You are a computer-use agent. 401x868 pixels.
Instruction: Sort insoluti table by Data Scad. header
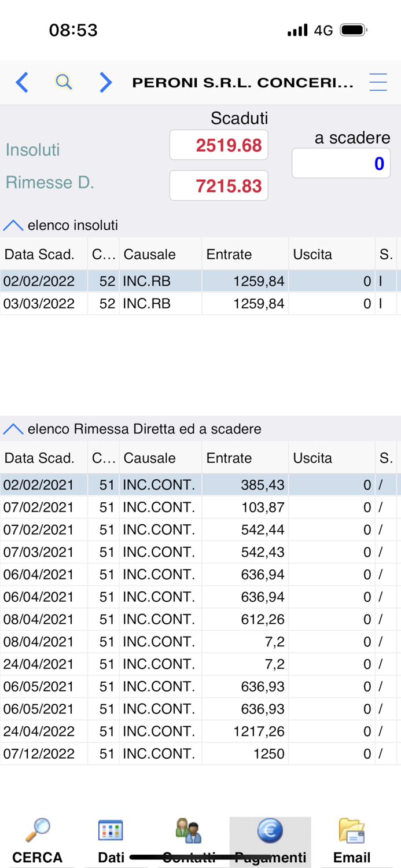click(x=44, y=254)
